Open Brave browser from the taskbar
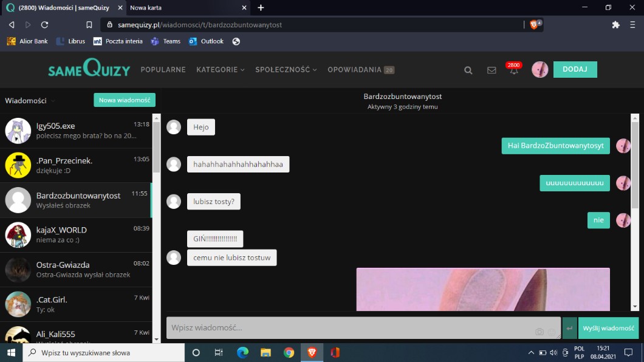Viewport: 644px width, 362px height. 312,352
